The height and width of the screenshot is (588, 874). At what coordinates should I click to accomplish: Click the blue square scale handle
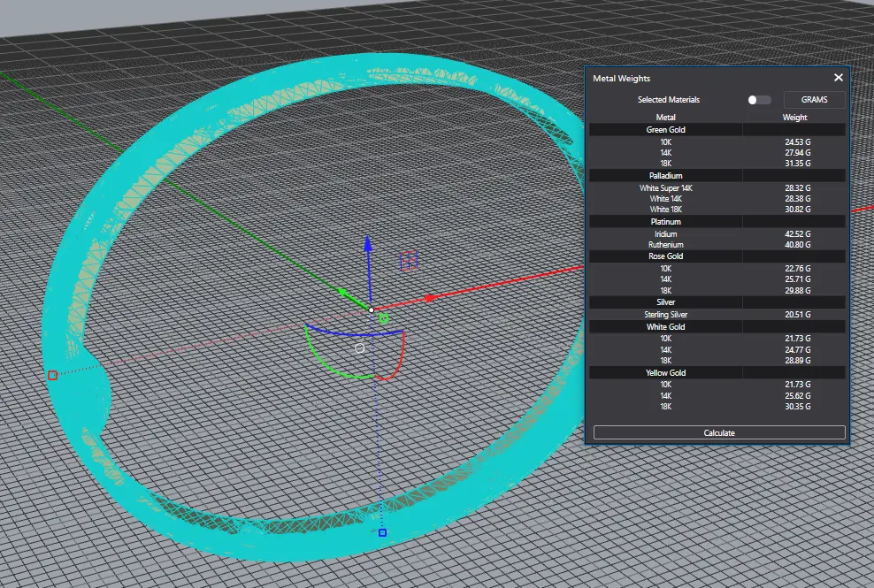382,533
